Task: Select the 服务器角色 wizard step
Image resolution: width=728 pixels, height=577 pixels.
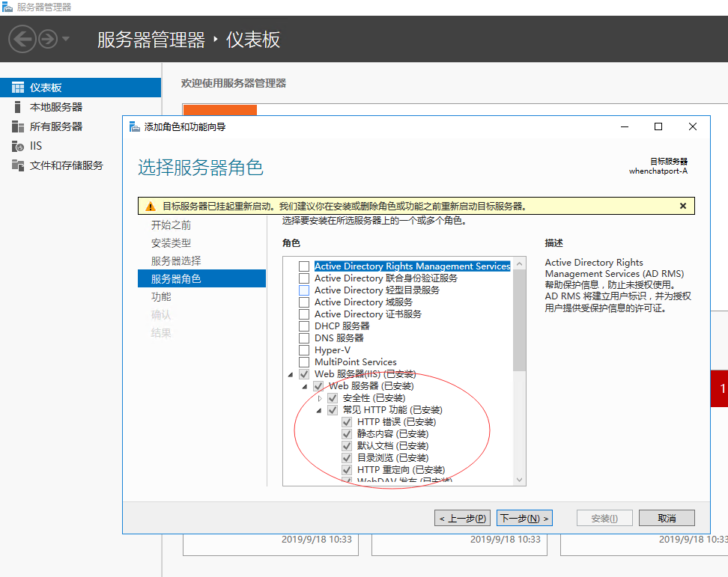Action: (201, 278)
